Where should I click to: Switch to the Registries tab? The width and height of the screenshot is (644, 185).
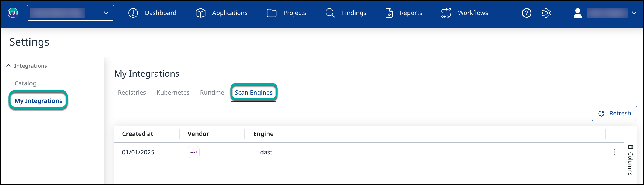(x=132, y=92)
